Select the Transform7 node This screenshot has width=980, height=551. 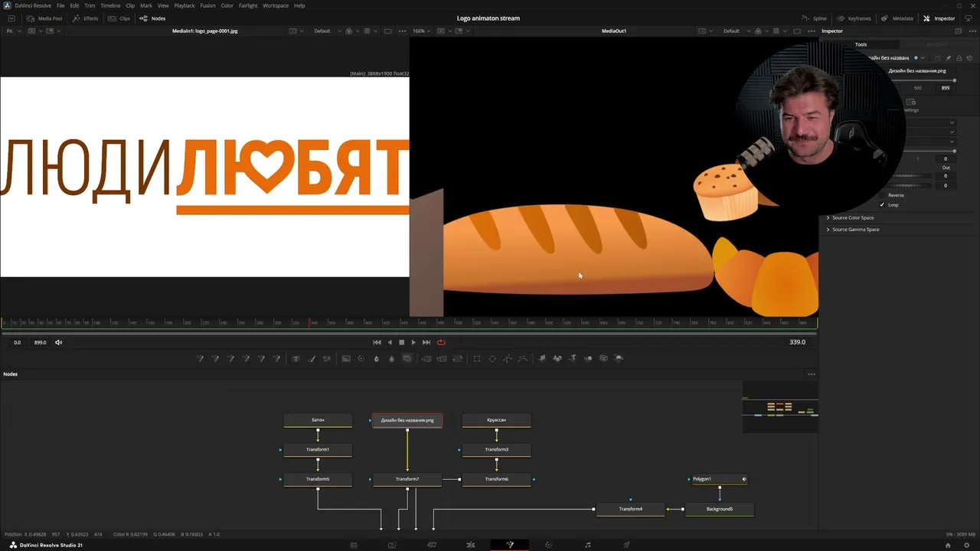tap(407, 479)
